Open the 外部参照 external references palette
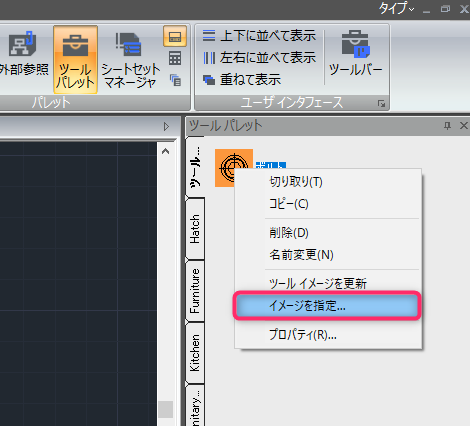 pos(23,53)
